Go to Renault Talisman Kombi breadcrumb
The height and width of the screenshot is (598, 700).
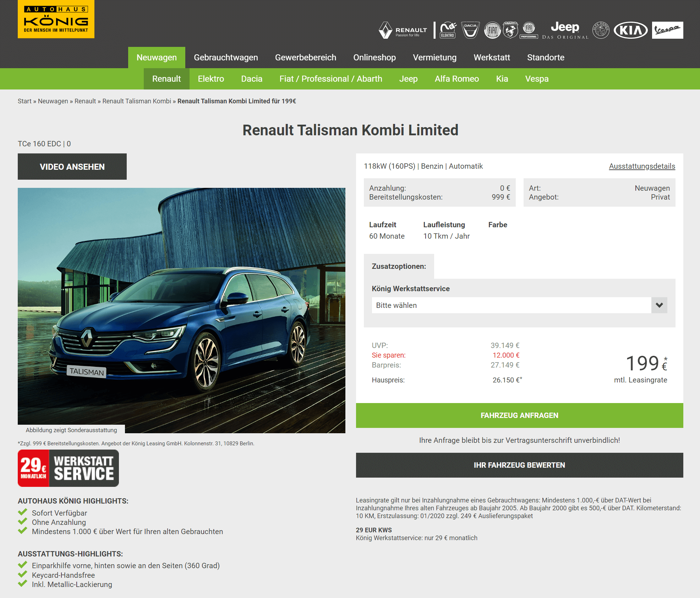click(137, 101)
